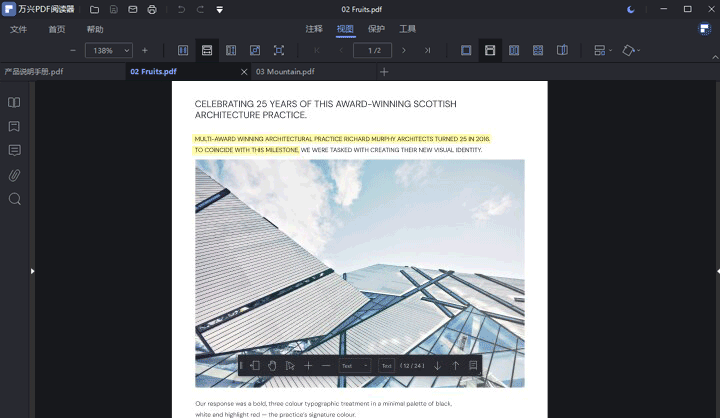Open the Text dropdown in floating bar
The image size is (720, 418).
pos(355,366)
